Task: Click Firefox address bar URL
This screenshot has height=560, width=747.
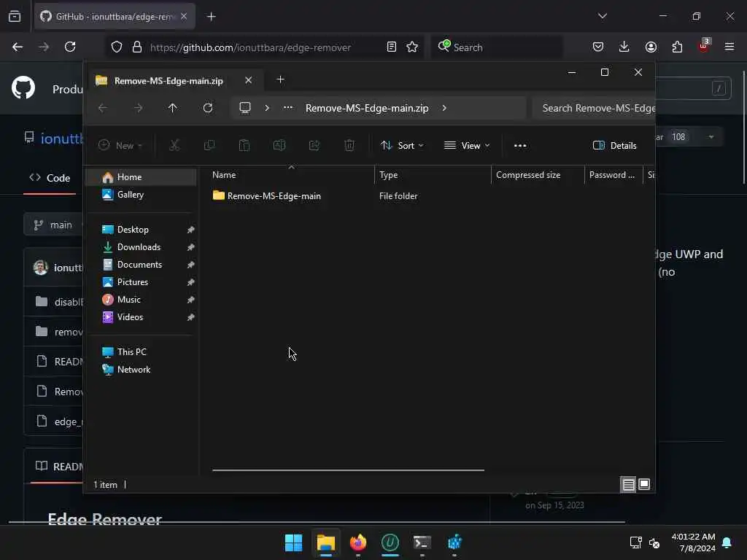Action: 251,47
